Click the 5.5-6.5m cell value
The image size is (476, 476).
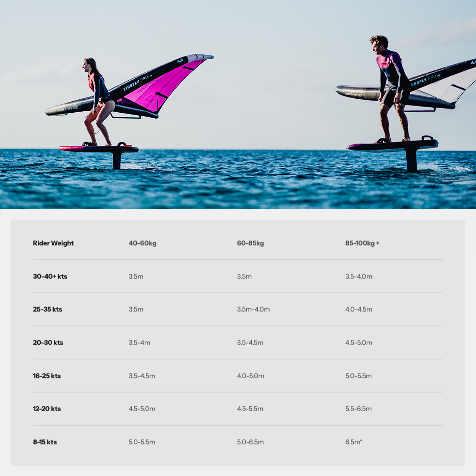[x=358, y=409]
